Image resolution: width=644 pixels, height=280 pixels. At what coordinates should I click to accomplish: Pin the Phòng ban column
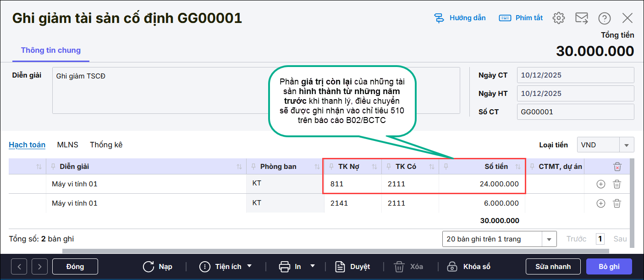[254, 167]
